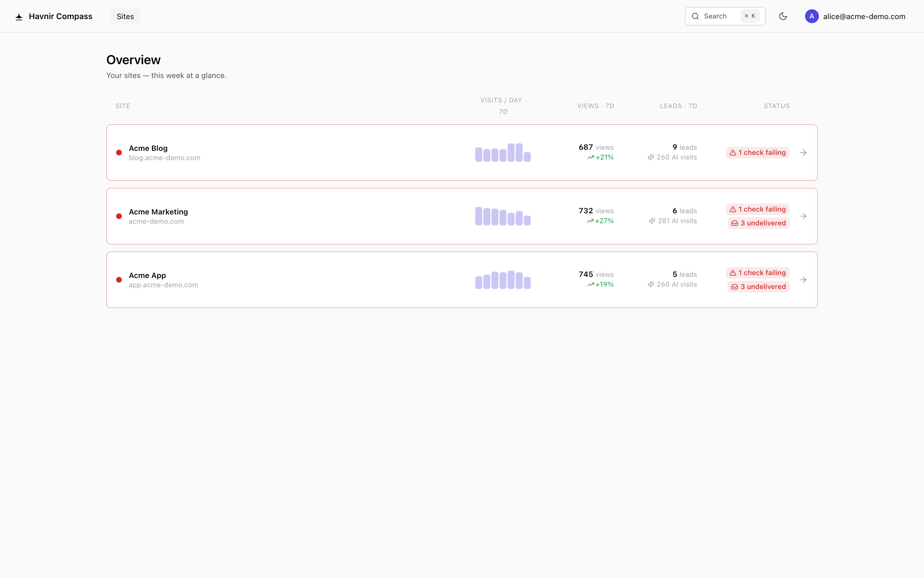Click the AI sparkle icon in Acme Blog row
This screenshot has height=578, width=924.
point(651,158)
